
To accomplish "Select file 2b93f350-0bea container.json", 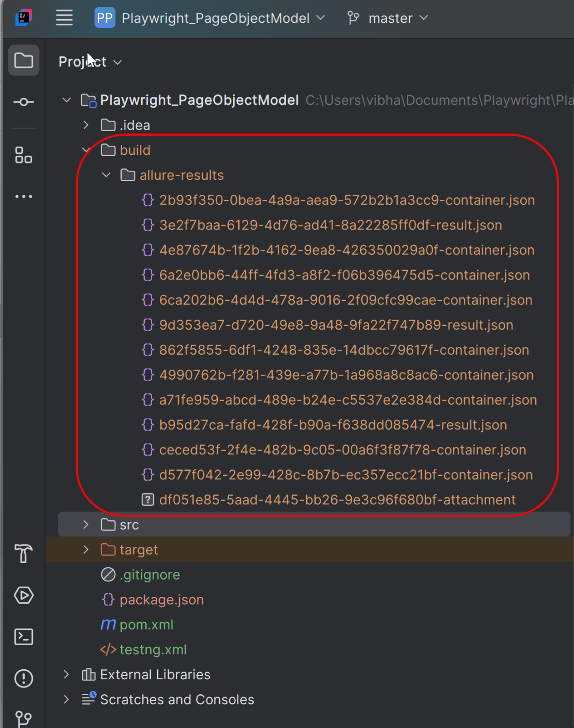I will tap(338, 200).
